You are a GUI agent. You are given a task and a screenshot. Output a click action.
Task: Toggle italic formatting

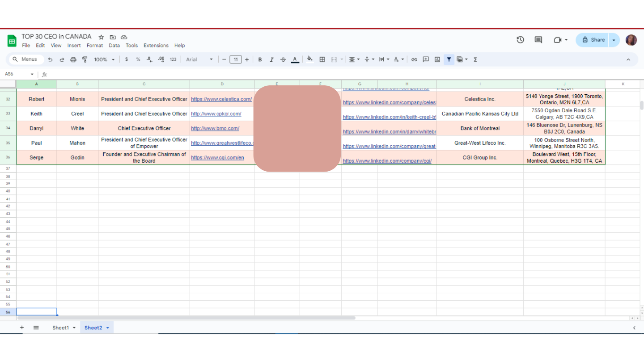271,59
